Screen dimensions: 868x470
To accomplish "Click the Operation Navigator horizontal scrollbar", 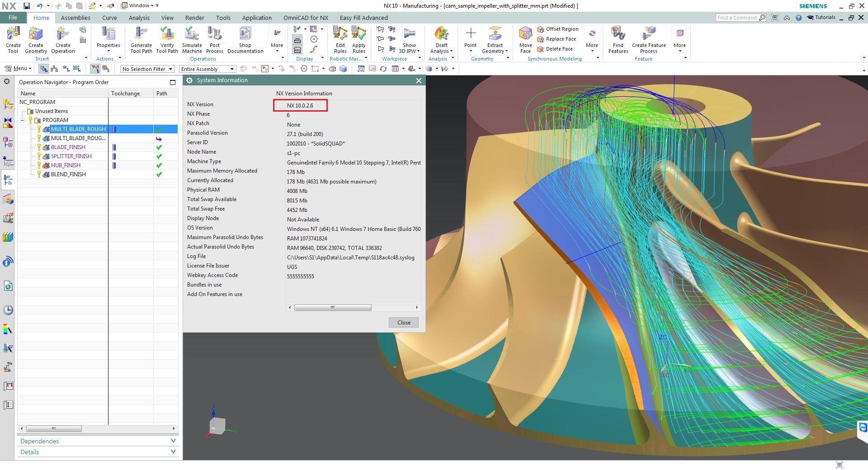I will point(54,428).
